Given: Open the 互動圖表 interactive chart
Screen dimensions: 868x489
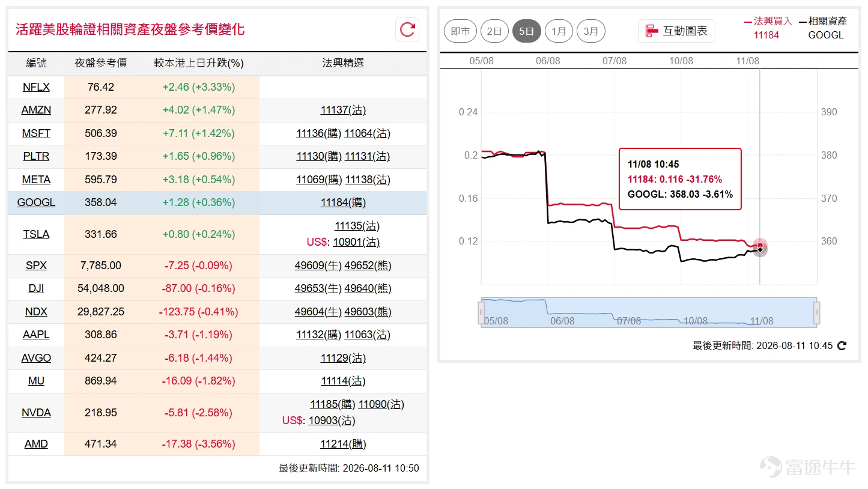Looking at the screenshot, I should click(x=676, y=31).
